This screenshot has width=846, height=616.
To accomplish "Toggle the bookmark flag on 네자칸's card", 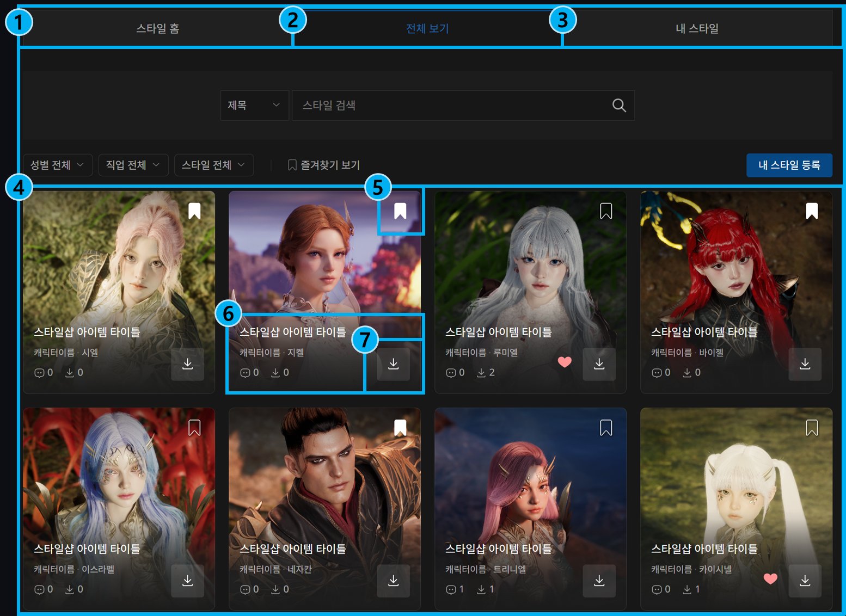I will point(400,428).
